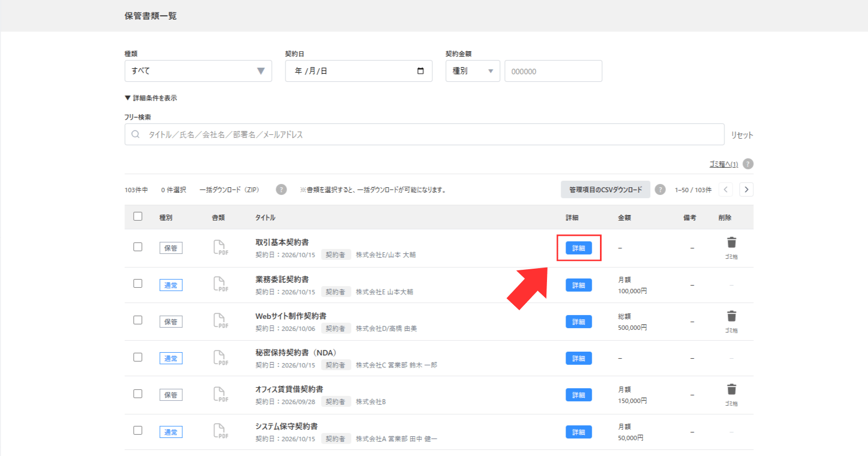Click the フリー検索 text field
868x456 pixels.
424,134
